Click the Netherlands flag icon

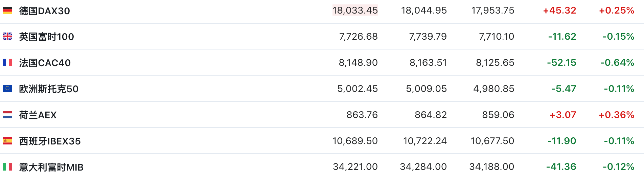(x=7, y=115)
